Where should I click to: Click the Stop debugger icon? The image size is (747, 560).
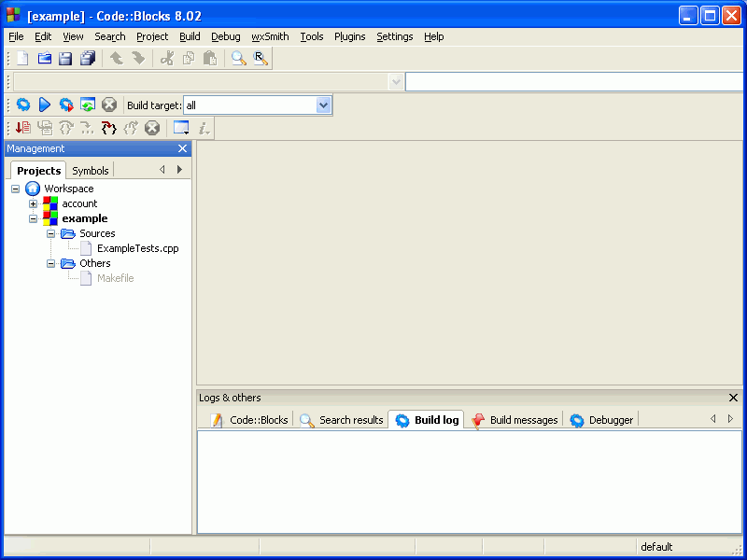pos(152,128)
